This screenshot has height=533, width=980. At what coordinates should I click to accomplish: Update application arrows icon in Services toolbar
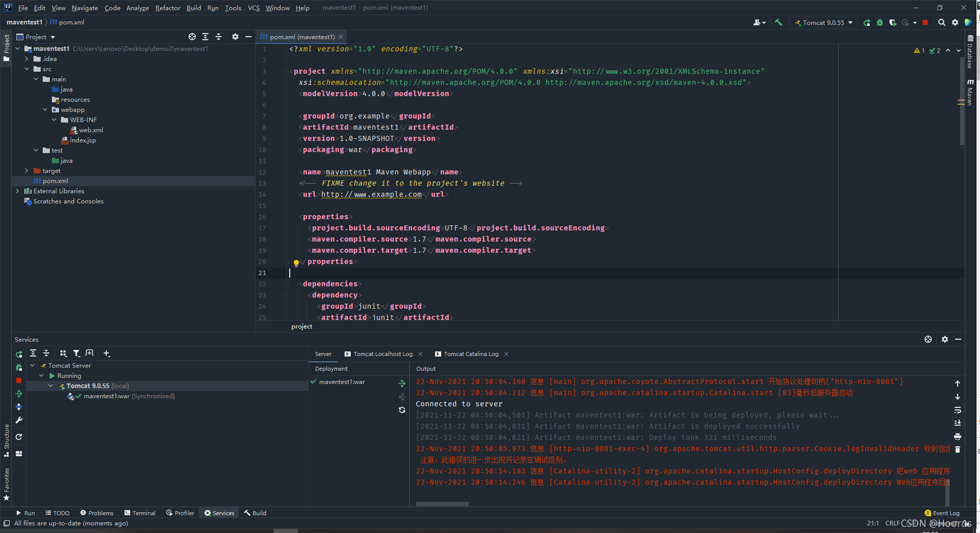[19, 394]
